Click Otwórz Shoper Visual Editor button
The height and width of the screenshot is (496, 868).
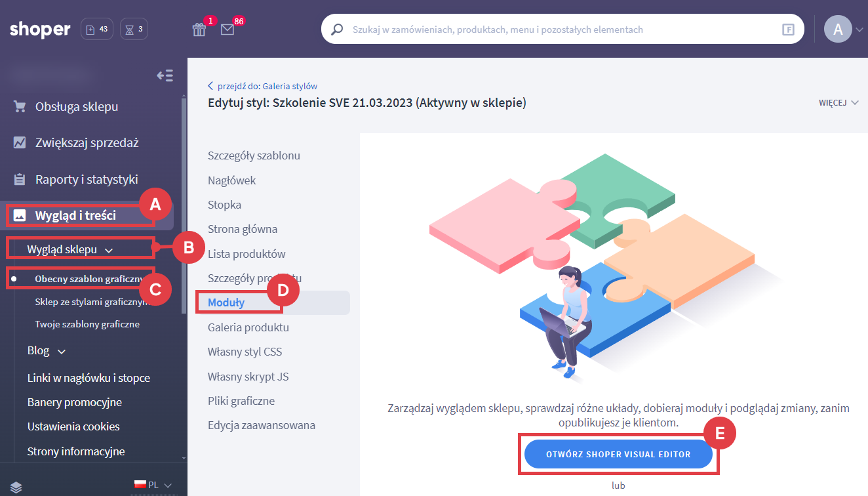[618, 454]
